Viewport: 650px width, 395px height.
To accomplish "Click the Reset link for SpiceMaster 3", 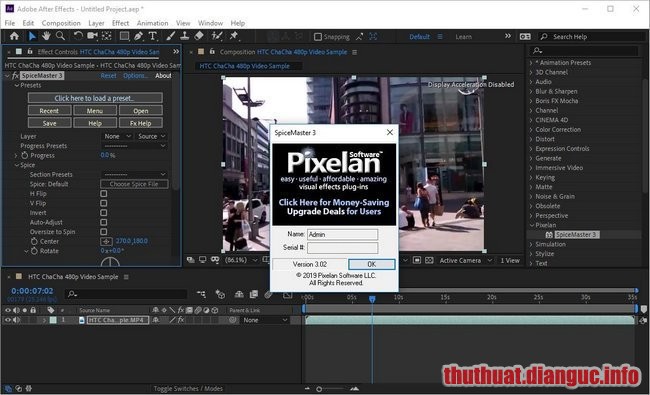I will (x=108, y=75).
